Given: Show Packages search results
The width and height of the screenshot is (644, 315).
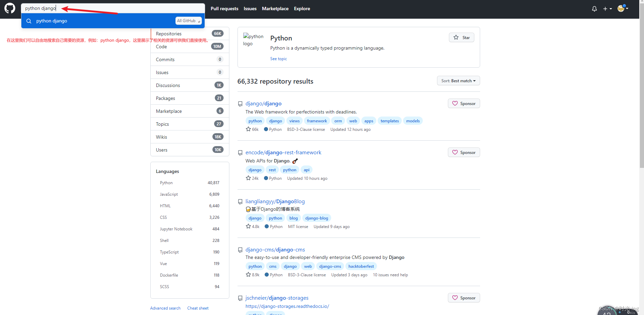Looking at the screenshot, I should point(190,98).
